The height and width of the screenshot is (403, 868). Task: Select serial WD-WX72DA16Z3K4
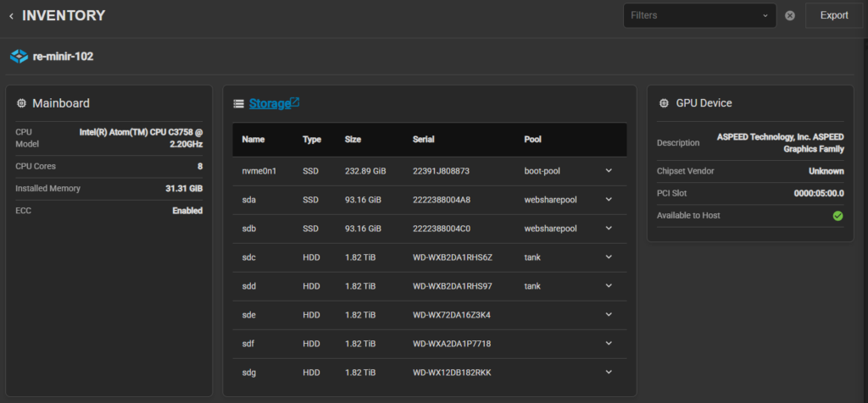pyautogui.click(x=452, y=315)
